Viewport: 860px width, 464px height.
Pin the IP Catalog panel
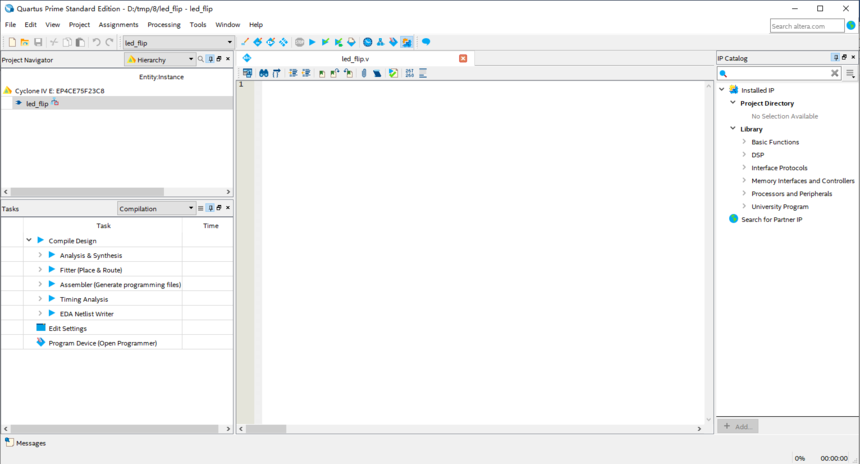(x=836, y=57)
